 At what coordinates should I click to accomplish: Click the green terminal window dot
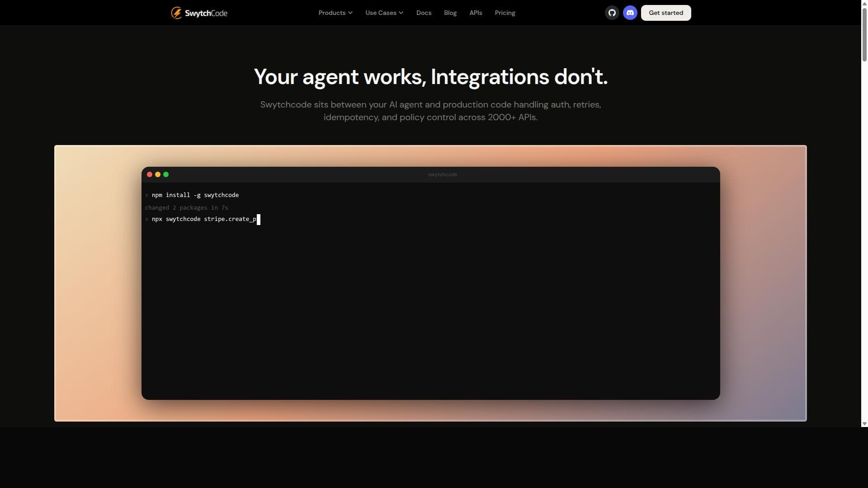pos(166,174)
